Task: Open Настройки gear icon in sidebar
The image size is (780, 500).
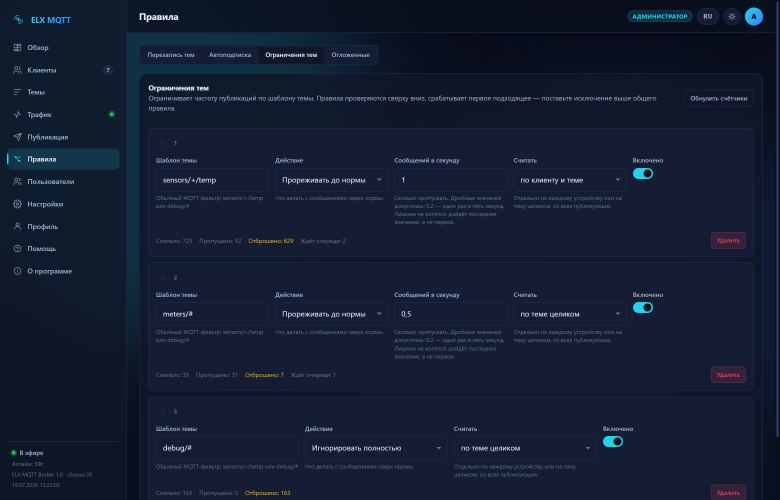Action: [x=17, y=204]
